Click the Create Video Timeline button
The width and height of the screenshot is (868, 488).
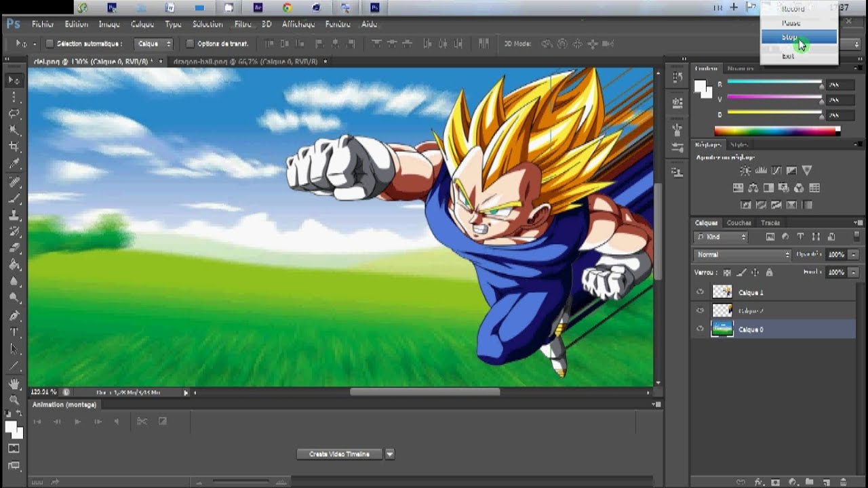click(x=340, y=454)
